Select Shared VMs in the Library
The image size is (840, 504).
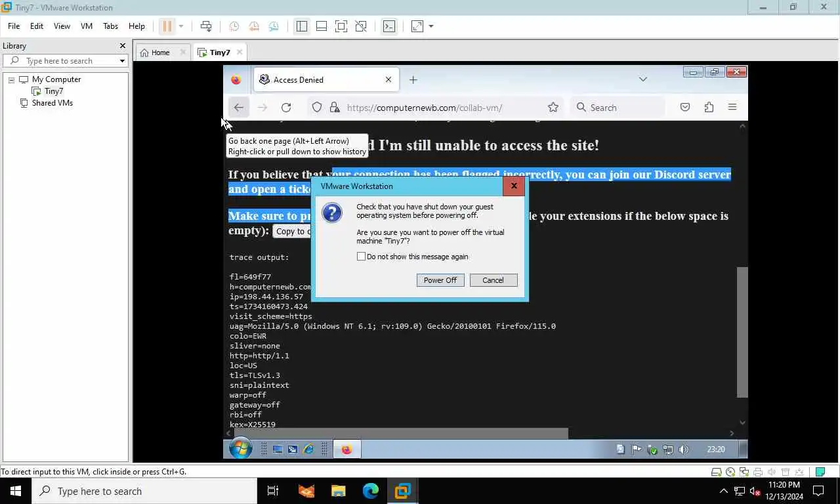click(52, 103)
